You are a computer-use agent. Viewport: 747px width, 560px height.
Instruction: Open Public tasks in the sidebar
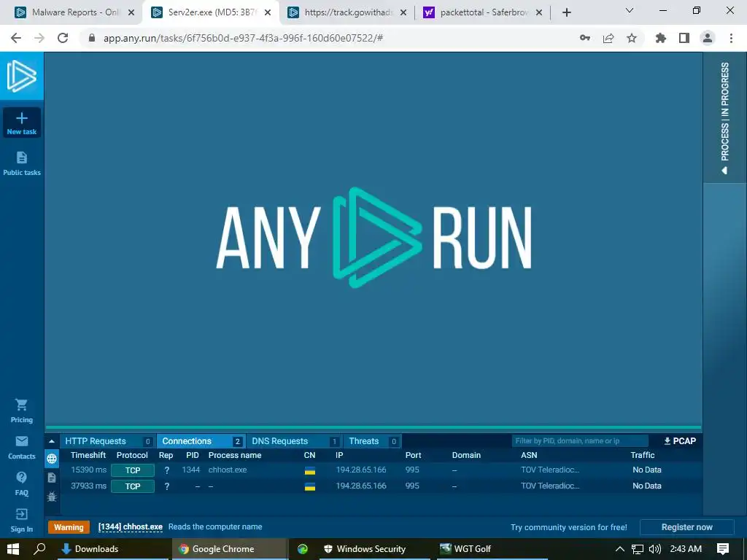point(22,164)
